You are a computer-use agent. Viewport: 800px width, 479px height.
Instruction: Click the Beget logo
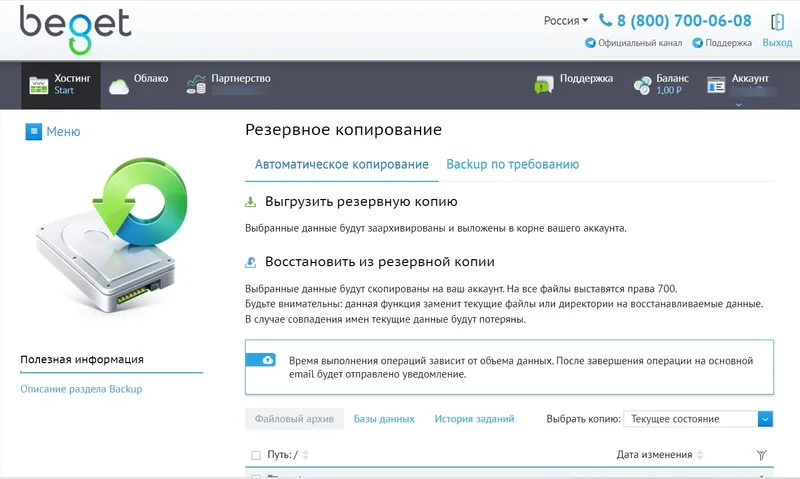[x=76, y=30]
